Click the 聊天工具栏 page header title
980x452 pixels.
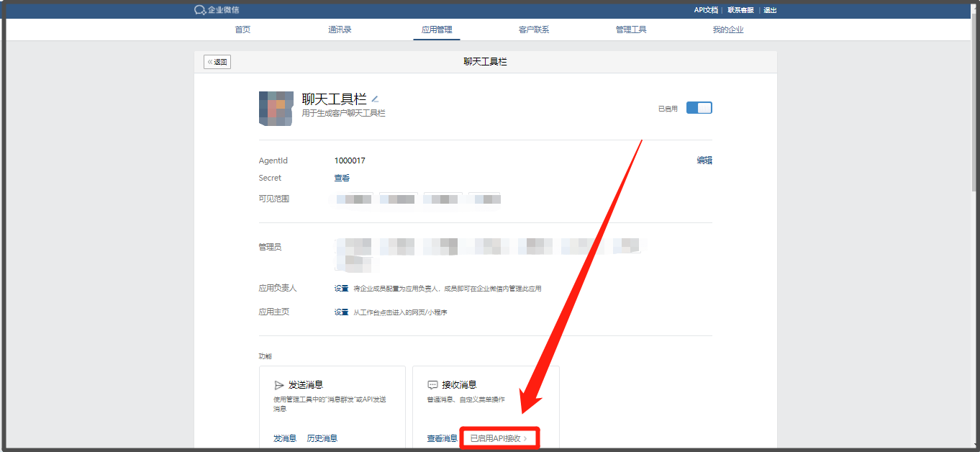coord(486,62)
